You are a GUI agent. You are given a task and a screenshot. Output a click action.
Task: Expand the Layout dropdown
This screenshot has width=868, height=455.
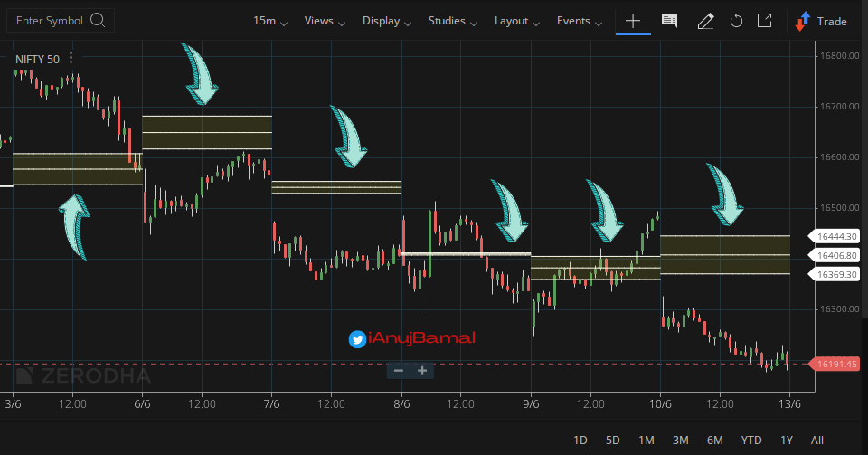[516, 21]
